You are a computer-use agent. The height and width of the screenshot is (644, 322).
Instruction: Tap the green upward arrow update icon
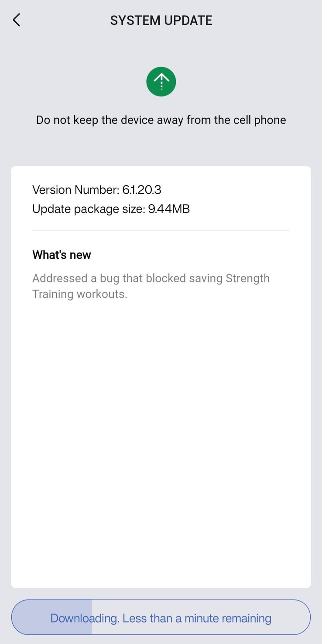(161, 82)
